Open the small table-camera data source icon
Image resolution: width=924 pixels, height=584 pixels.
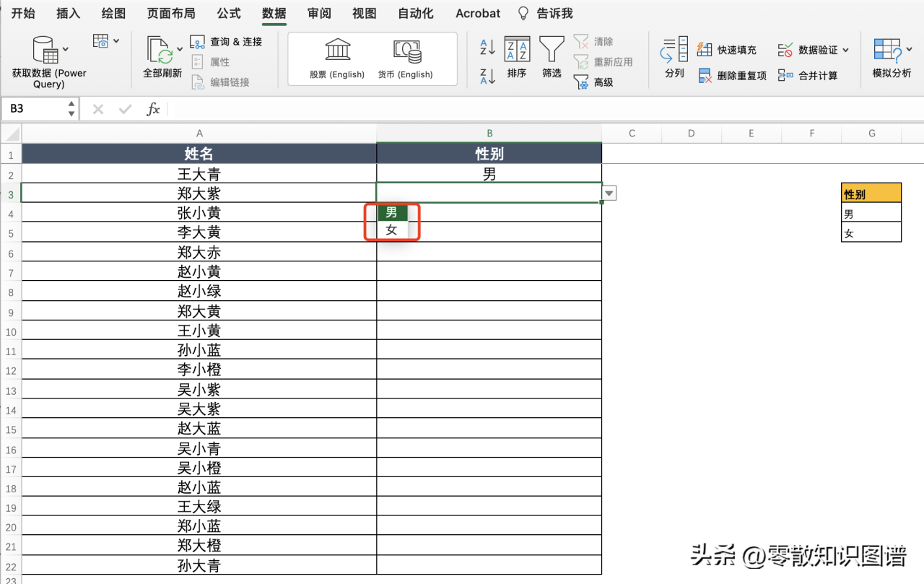tap(100, 41)
